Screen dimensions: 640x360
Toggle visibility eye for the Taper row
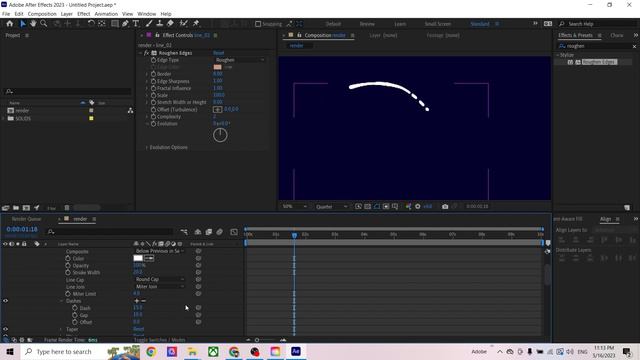(6, 329)
